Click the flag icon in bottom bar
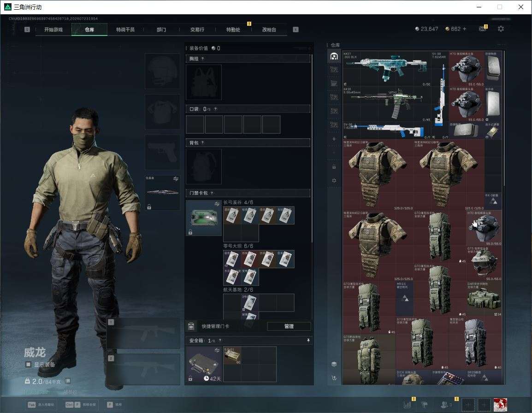Image resolution: width=532 pixels, height=413 pixels. tap(425, 405)
